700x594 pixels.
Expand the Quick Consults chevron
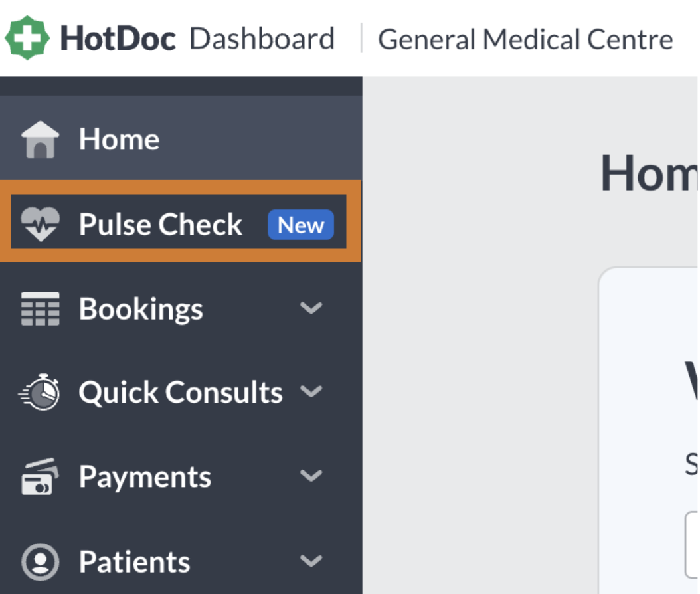pos(311,392)
